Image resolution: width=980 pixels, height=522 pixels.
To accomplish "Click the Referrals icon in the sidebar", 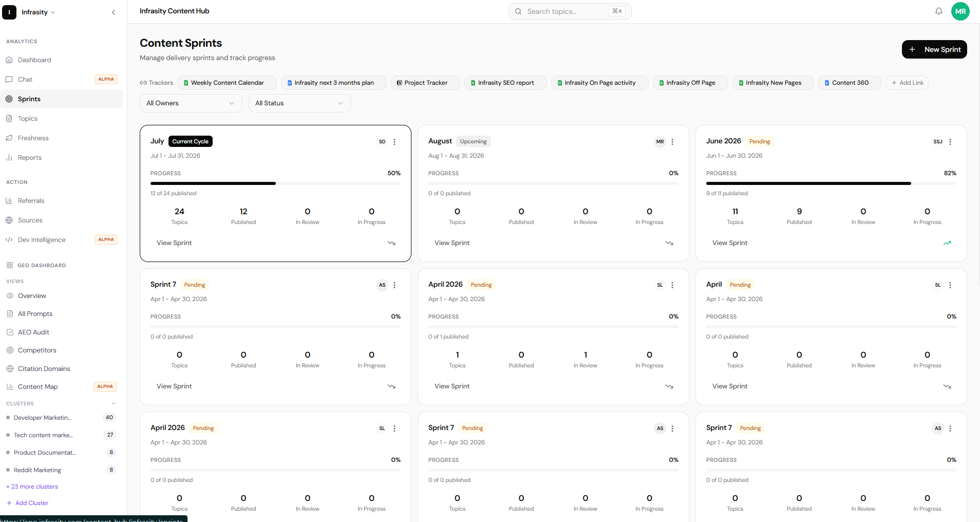I will 9,201.
